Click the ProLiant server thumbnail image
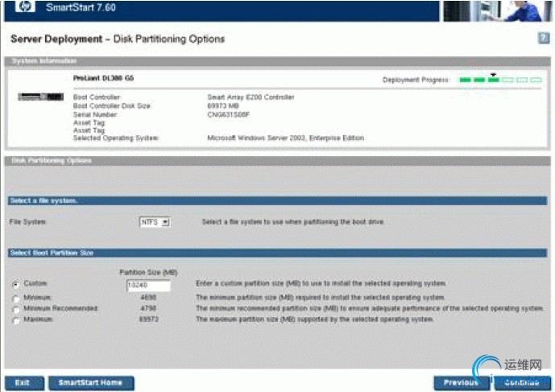 pos(41,97)
